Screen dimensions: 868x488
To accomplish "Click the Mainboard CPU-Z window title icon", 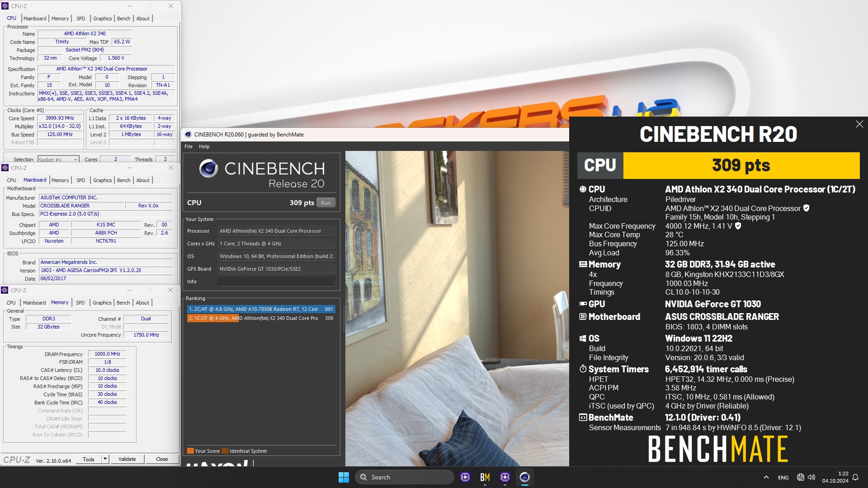I will click(5, 168).
